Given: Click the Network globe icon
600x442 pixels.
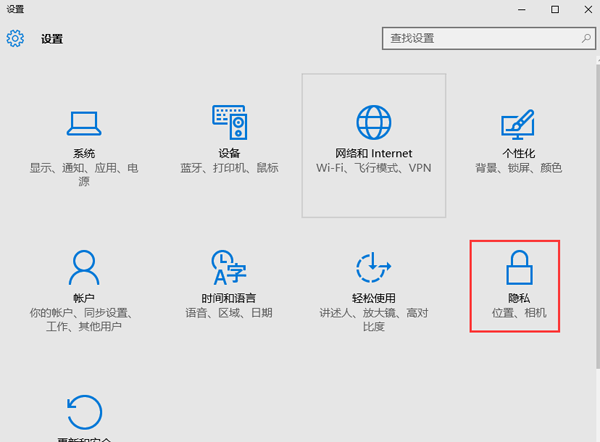Looking at the screenshot, I should pos(372,123).
